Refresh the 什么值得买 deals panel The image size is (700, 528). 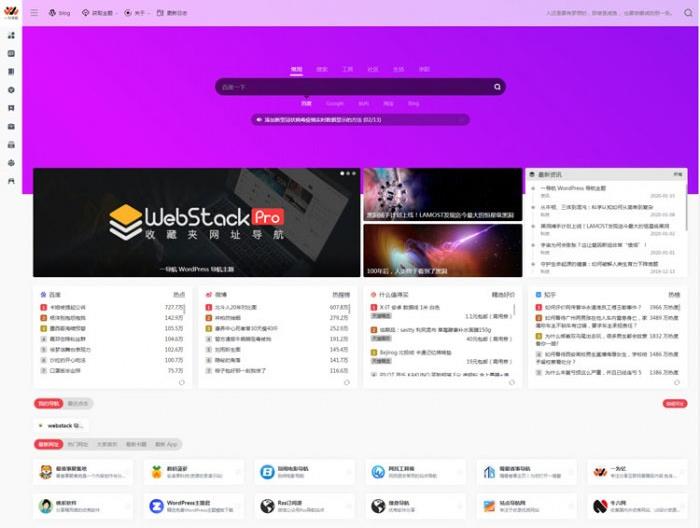point(512,382)
